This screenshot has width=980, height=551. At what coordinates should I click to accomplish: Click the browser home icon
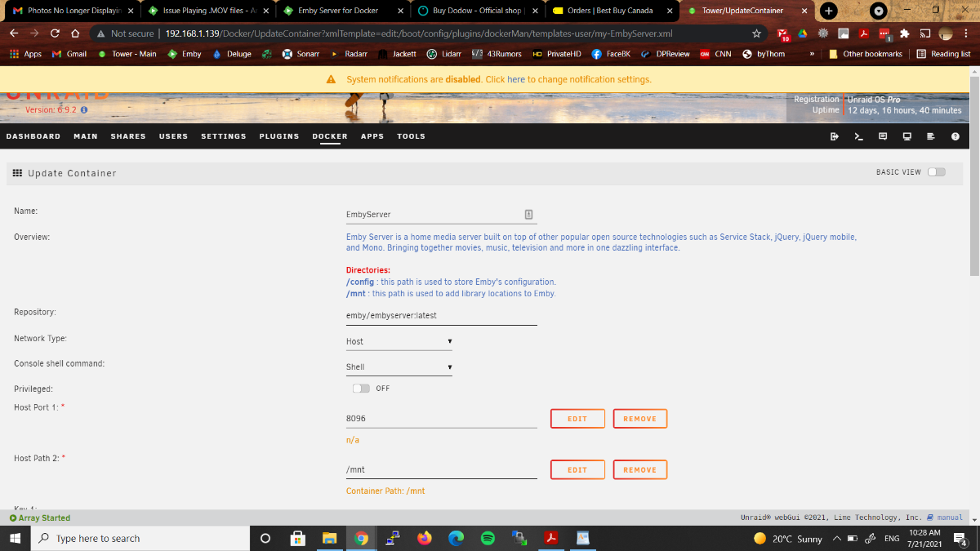[75, 33]
